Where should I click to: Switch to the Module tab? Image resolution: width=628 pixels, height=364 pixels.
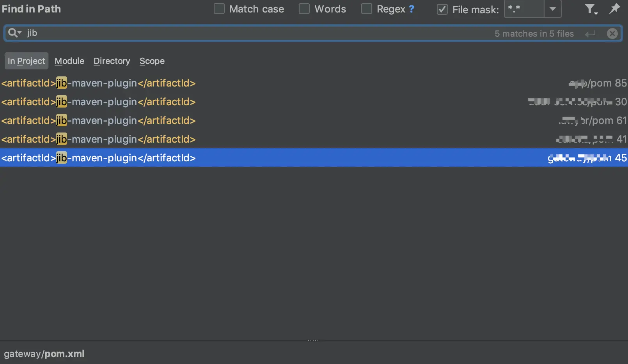click(x=69, y=61)
